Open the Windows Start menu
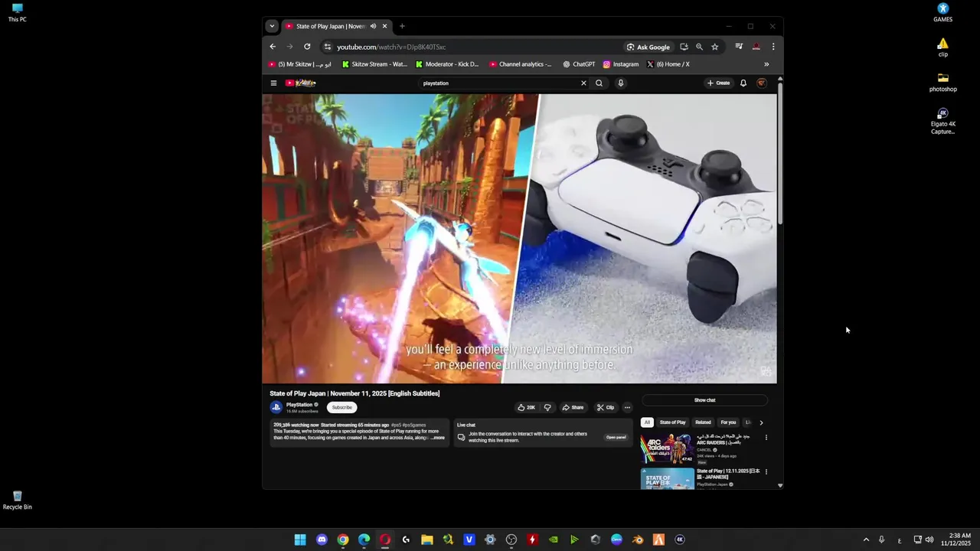Viewport: 980px width, 551px height. coord(300,540)
